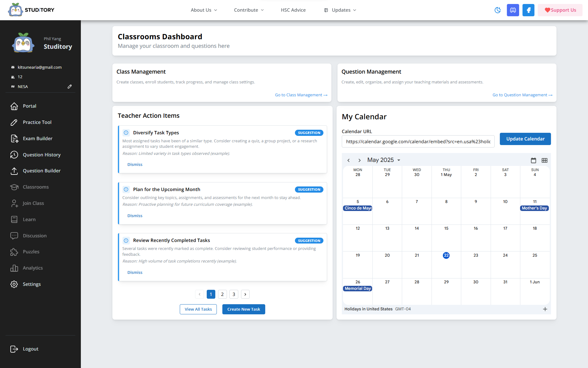Click the calendar Today icon

pos(533,160)
